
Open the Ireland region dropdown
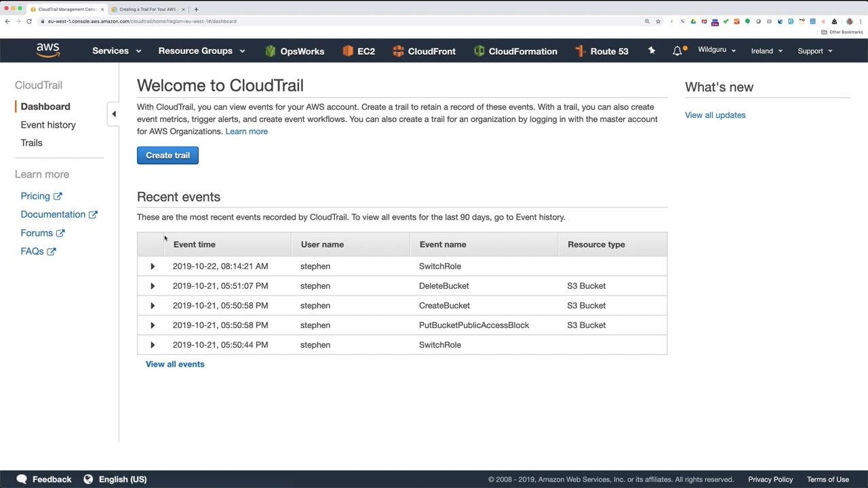pos(766,51)
